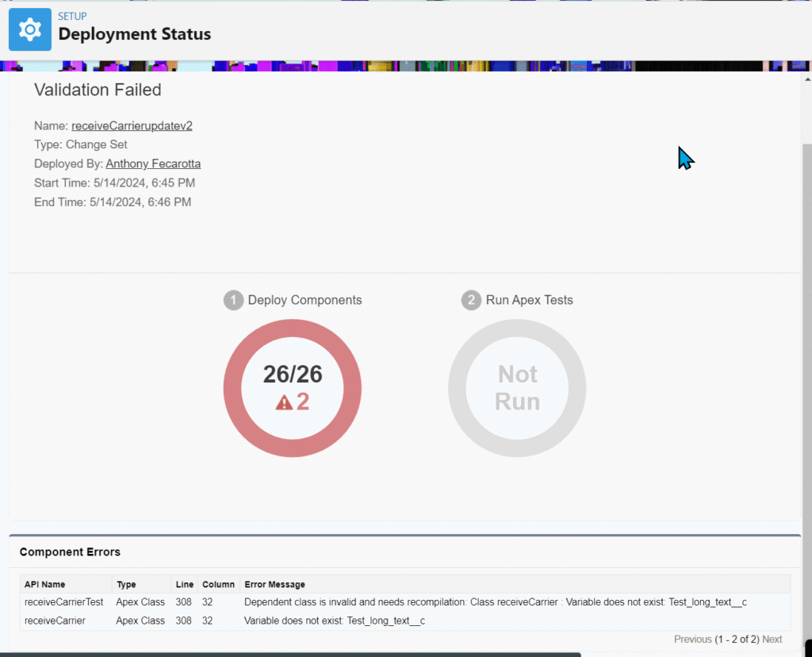The width and height of the screenshot is (812, 657).
Task: Select the receiveCarrier row API name
Action: [x=55, y=620]
